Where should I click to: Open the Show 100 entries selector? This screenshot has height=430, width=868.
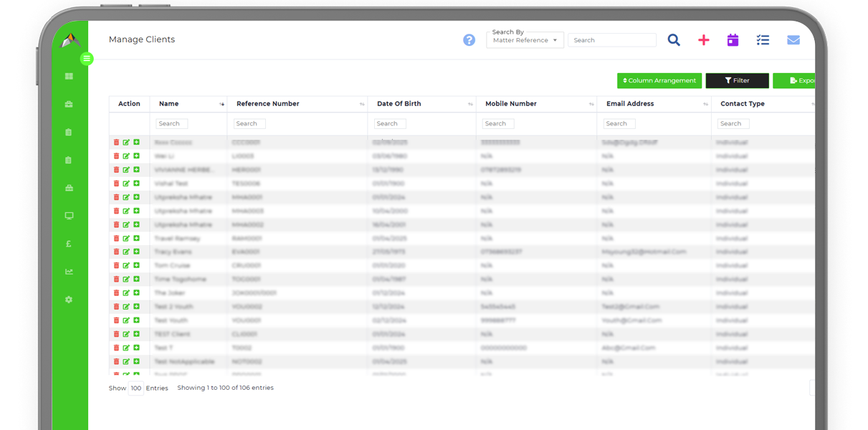(135, 388)
